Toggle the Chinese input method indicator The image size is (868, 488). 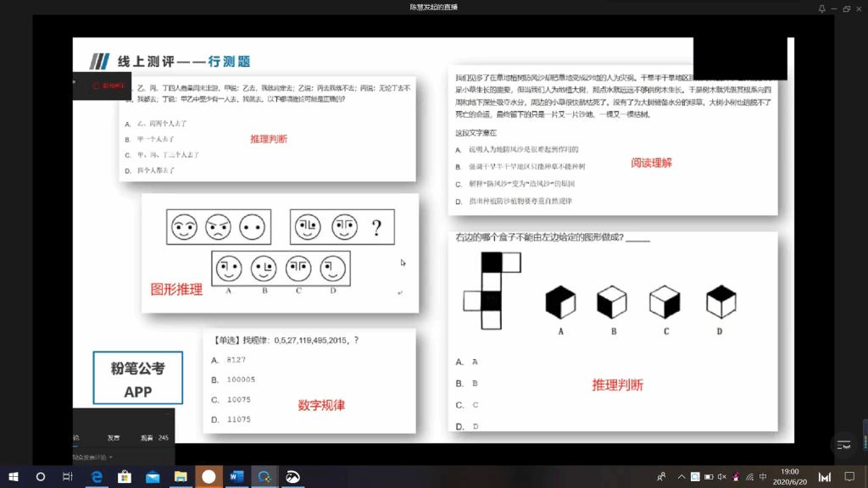pos(763,477)
